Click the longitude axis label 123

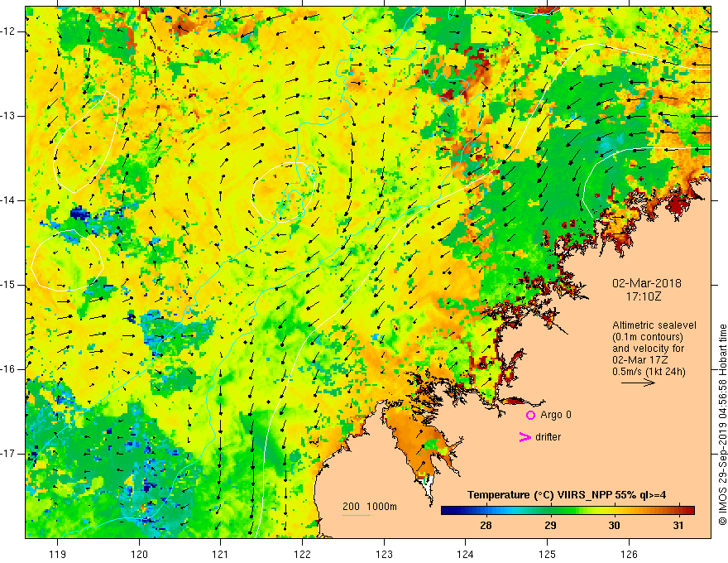384,554
